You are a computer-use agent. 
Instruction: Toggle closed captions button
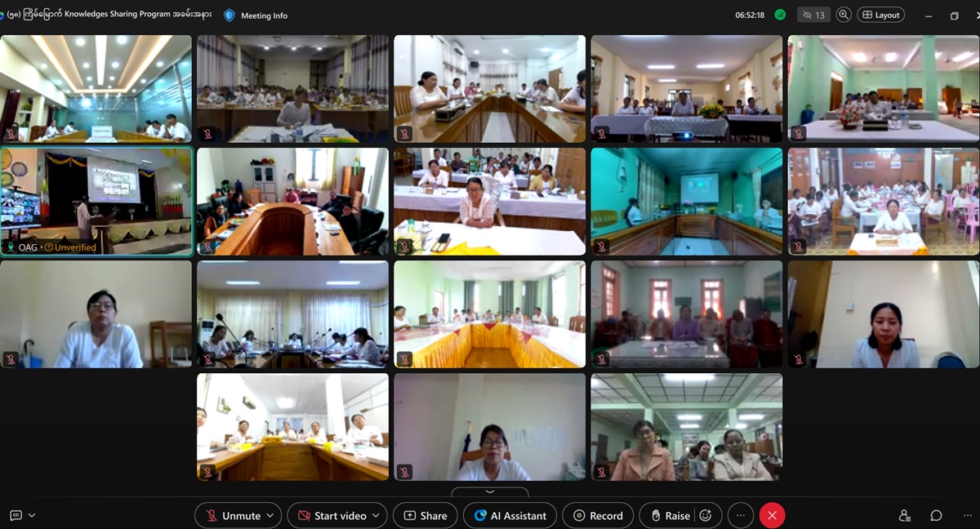16,515
